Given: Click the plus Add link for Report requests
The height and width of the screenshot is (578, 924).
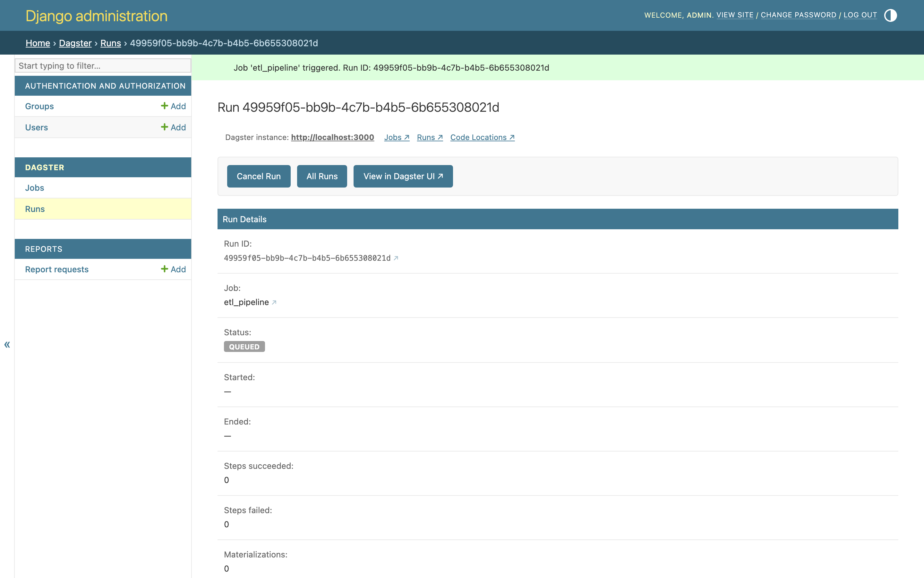Looking at the screenshot, I should [173, 269].
